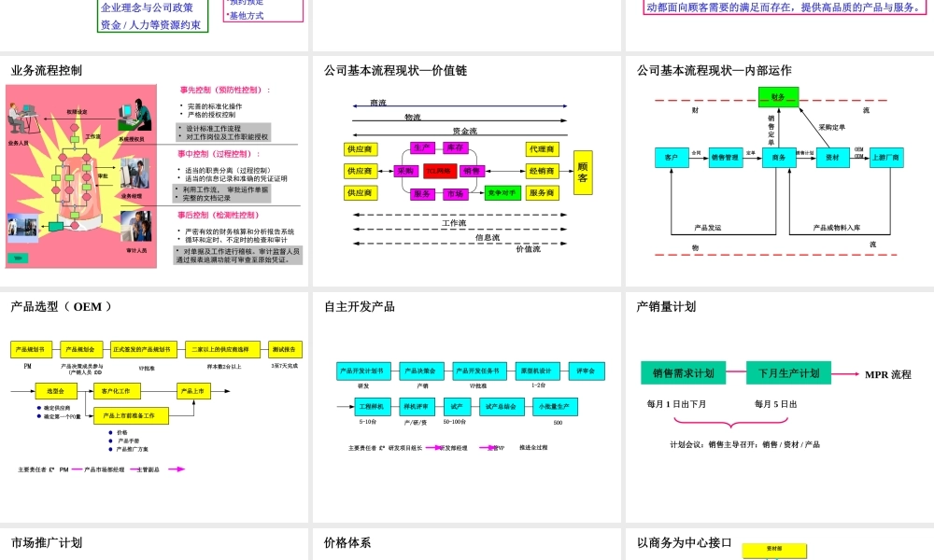Image resolution: width=934 pixels, height=560 pixels.
Task: Click the 测试报告 yellow box
Action: (x=285, y=349)
